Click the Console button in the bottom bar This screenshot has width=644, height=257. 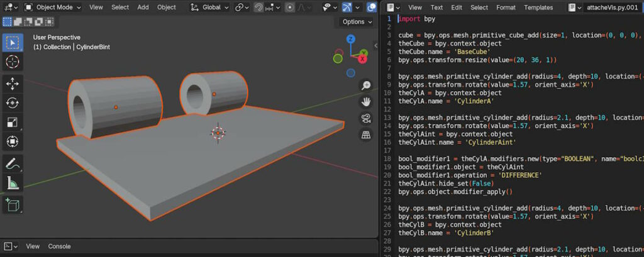[60, 246]
